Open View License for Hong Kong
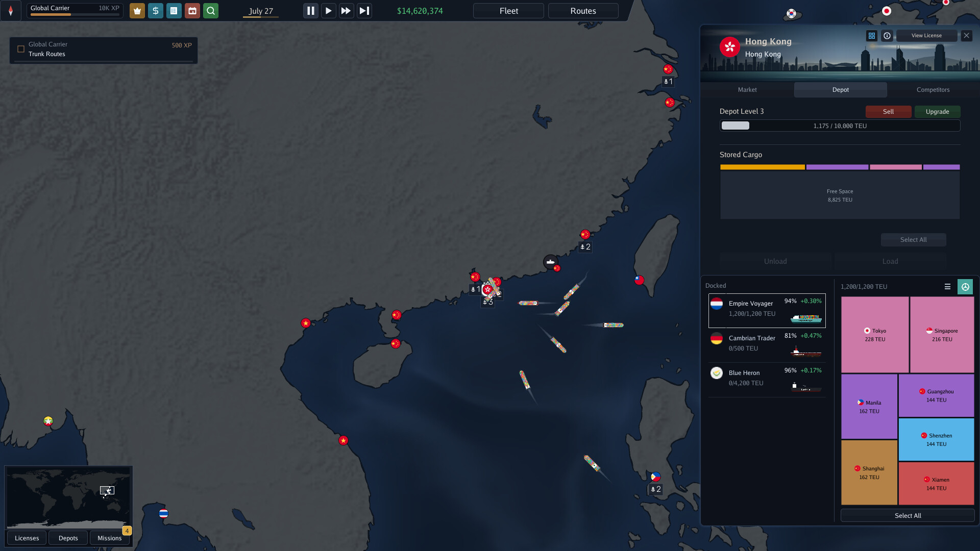Image resolution: width=980 pixels, height=551 pixels. click(926, 36)
